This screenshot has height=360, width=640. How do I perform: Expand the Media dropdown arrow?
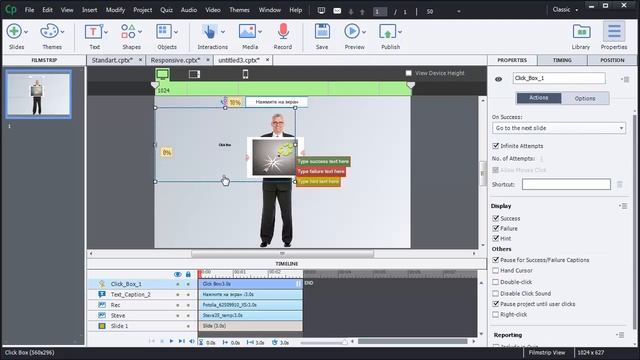[260, 32]
